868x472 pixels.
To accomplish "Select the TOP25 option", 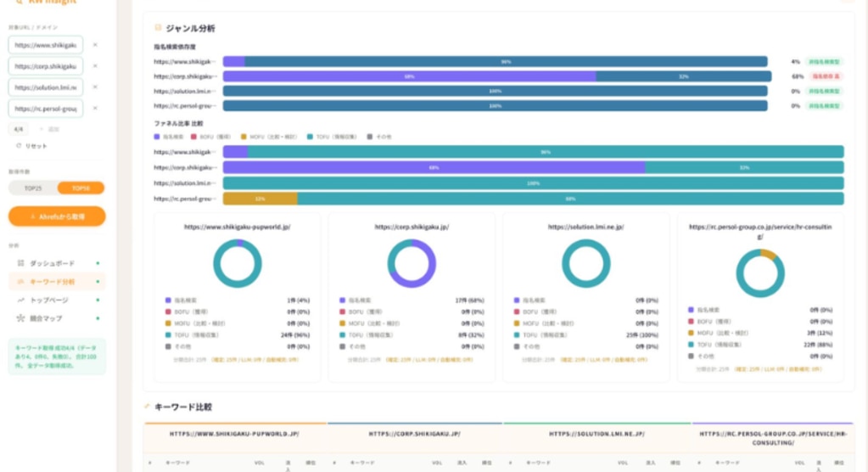I will pyautogui.click(x=33, y=188).
